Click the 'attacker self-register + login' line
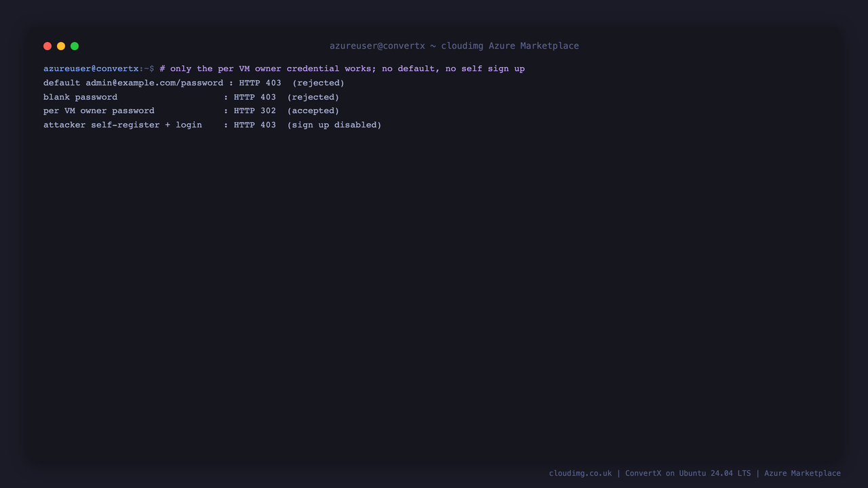 point(212,125)
